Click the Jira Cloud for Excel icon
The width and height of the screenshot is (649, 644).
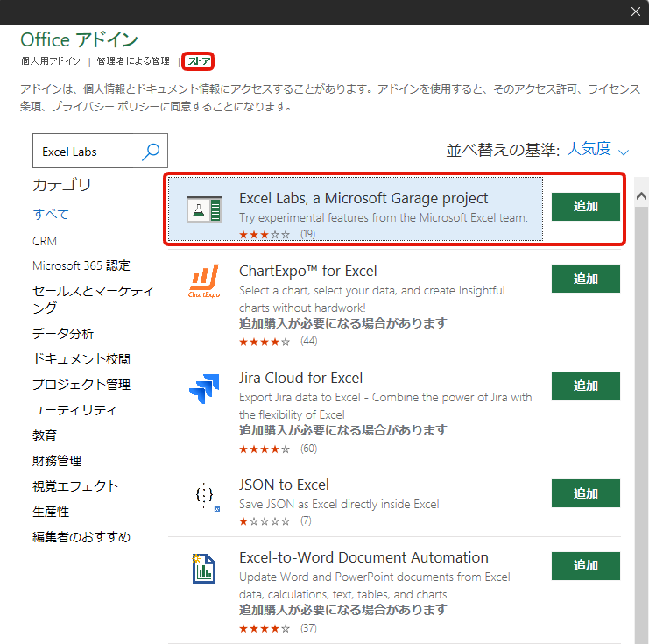pyautogui.click(x=204, y=388)
